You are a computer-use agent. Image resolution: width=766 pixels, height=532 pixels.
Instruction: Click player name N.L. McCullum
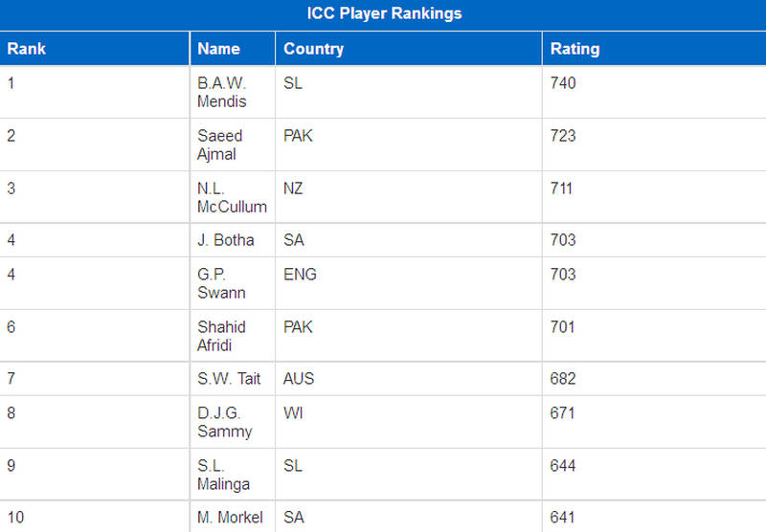(x=232, y=197)
